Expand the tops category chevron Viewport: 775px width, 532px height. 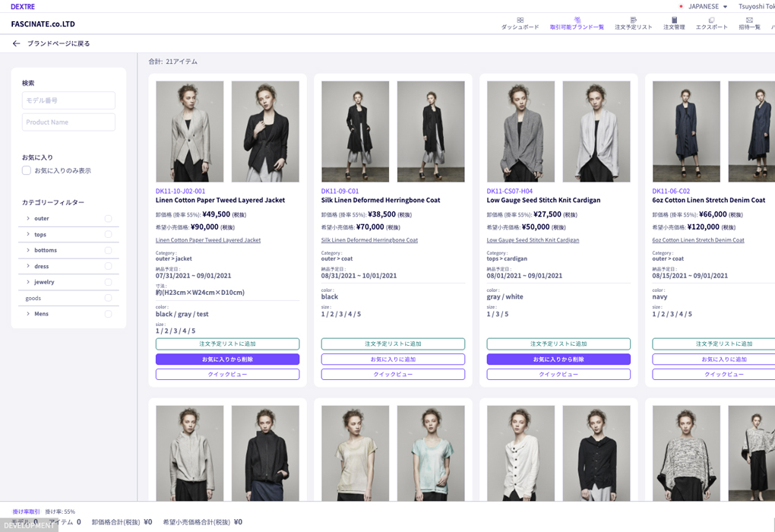click(28, 234)
